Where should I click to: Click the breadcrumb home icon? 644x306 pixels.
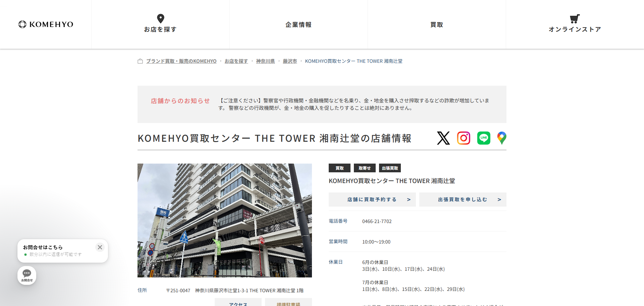140,61
